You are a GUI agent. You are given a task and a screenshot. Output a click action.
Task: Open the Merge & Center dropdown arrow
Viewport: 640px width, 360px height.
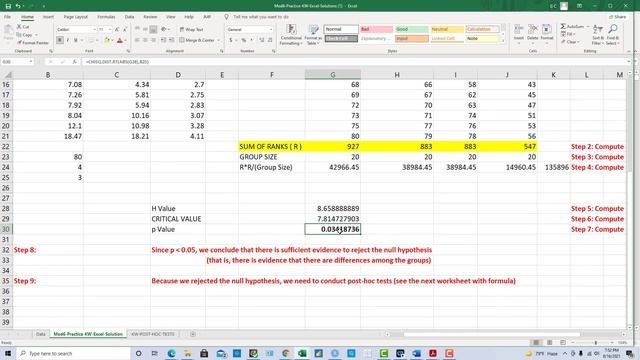coord(219,40)
